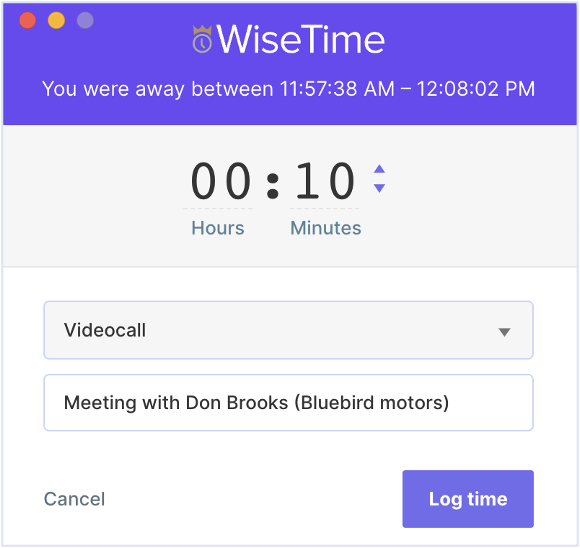Select the minutes value 10
Viewport: 580px width, 548px height.
(x=324, y=181)
